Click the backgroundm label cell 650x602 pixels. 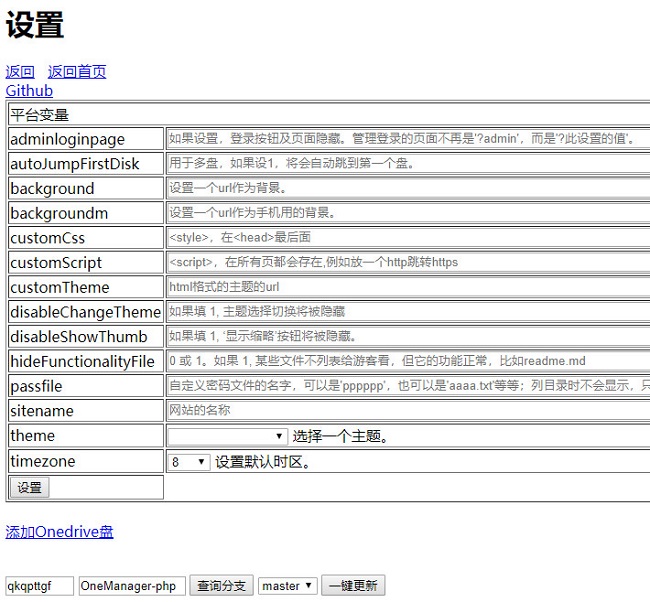pyautogui.click(x=86, y=213)
